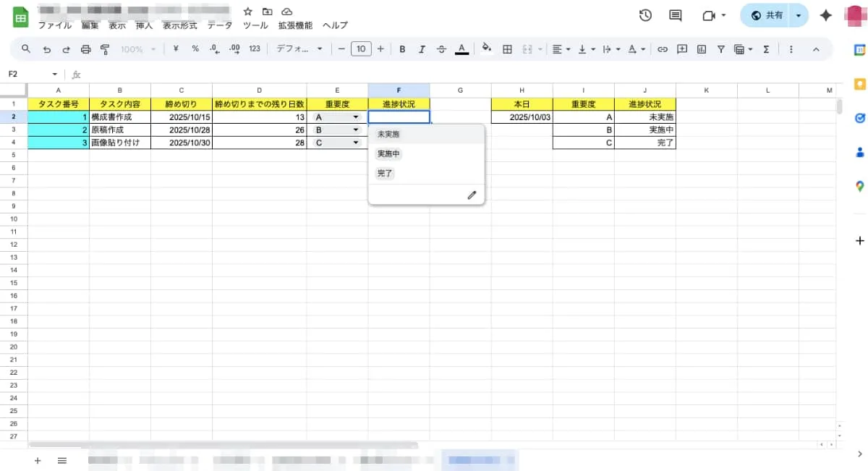Click the 共有 share button
Viewport: 868px width, 471px height.
767,15
